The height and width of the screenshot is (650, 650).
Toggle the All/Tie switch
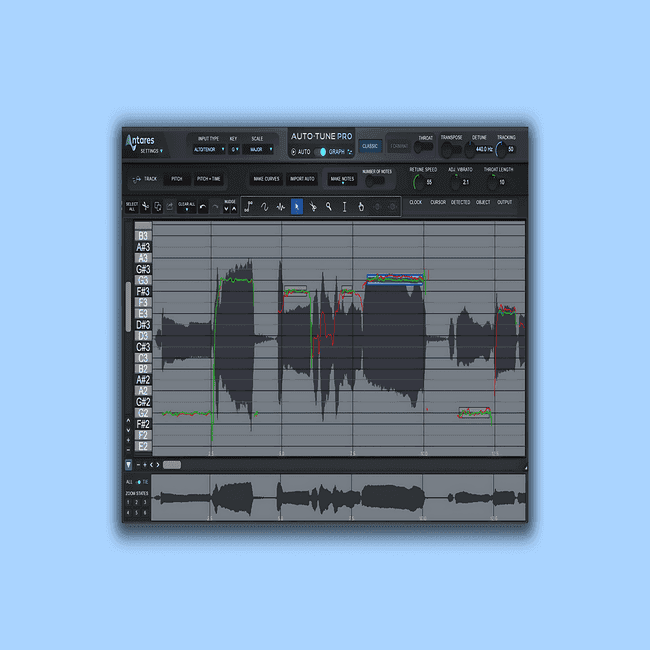click(x=138, y=482)
